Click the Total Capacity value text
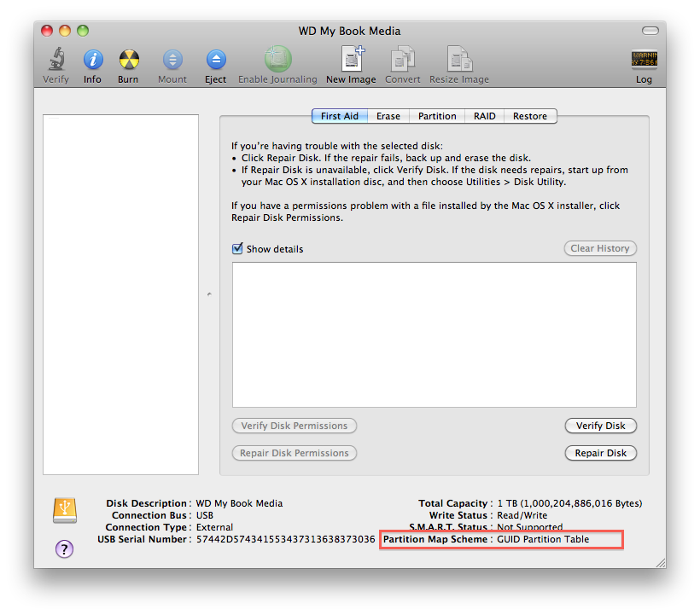 click(569, 503)
